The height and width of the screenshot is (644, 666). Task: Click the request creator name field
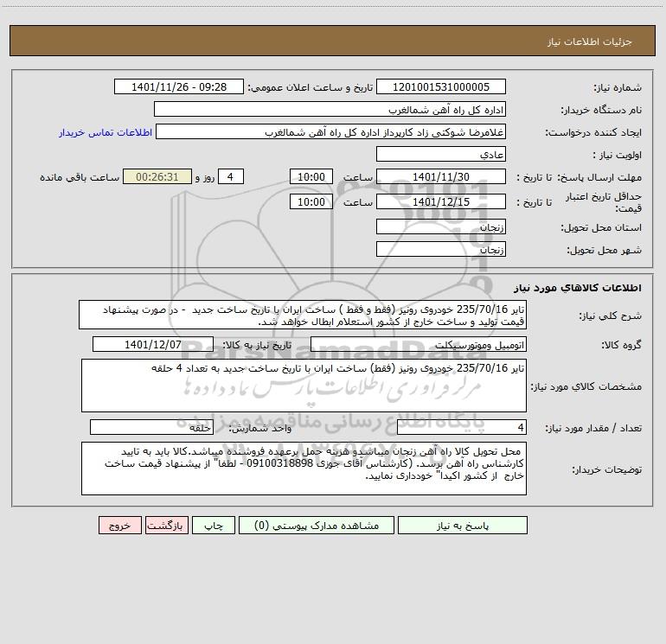[331, 132]
